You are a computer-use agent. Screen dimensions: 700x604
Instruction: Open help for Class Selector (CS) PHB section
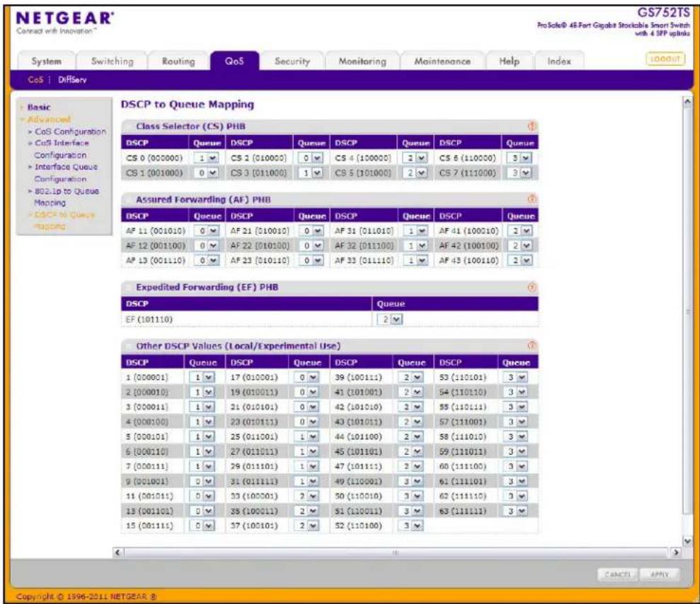tap(532, 126)
